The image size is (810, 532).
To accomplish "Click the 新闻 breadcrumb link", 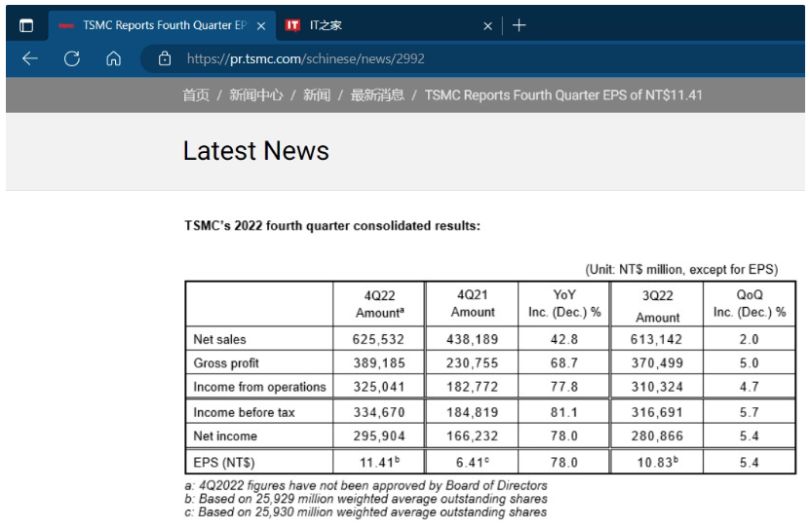I will 317,95.
